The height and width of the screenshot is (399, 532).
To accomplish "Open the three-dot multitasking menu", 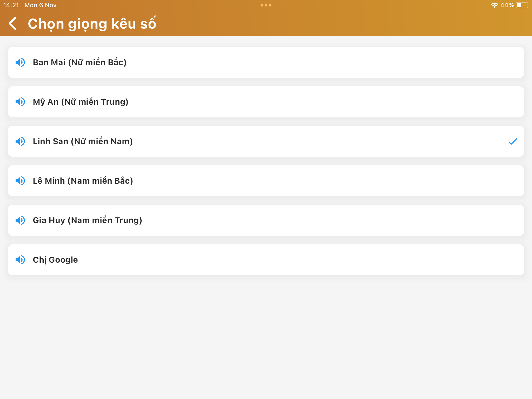I will tap(266, 5).
